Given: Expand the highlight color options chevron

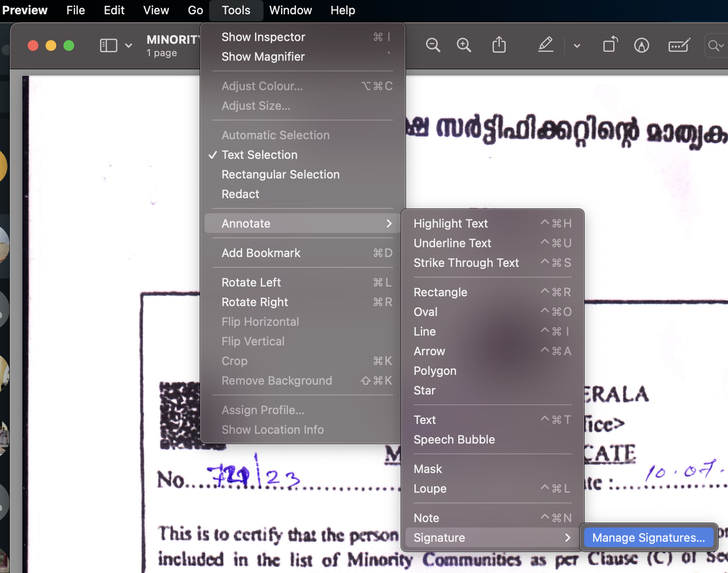Looking at the screenshot, I should point(577,46).
